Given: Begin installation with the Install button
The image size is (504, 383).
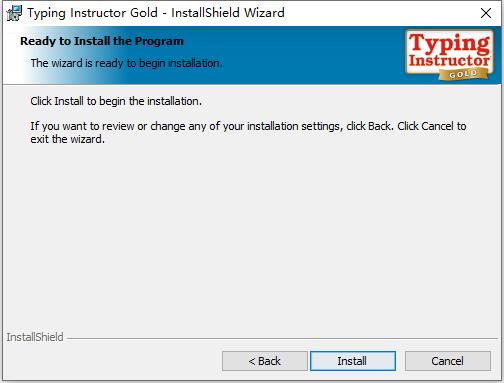Looking at the screenshot, I should click(x=353, y=361).
